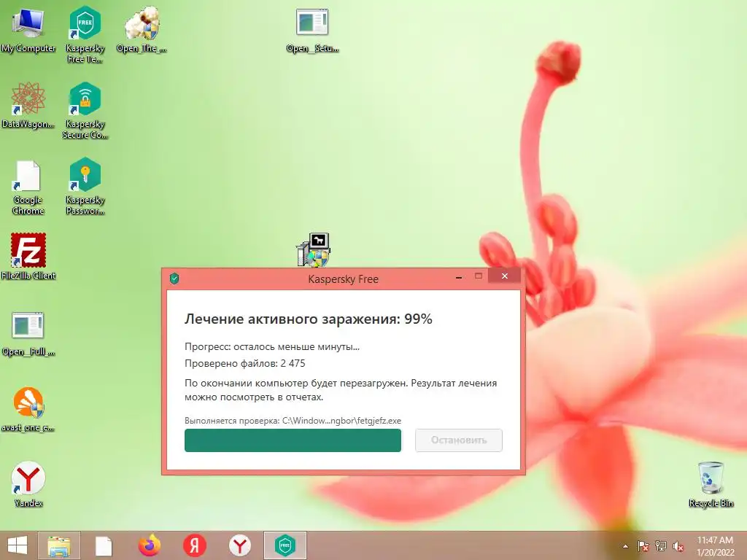Open the My Computer desktop icon

tap(28, 29)
